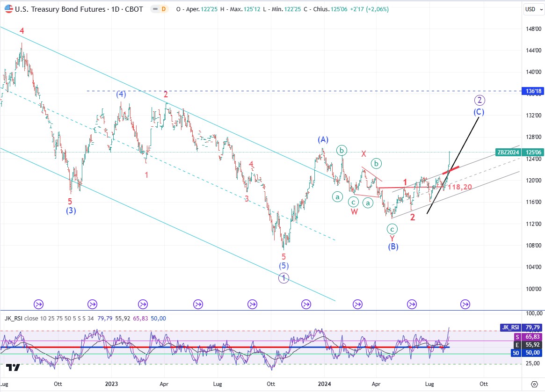545x392 pixels.
Task: Open the USD currency dropdown
Action: click(533, 9)
